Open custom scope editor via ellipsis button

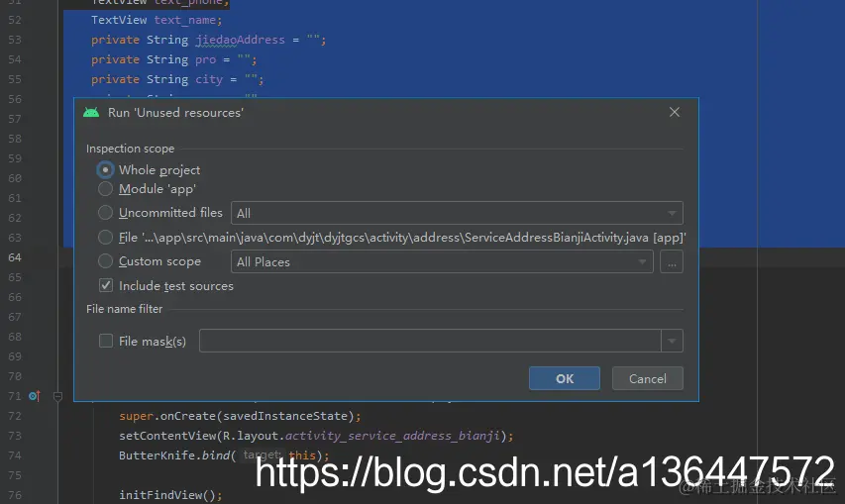672,262
